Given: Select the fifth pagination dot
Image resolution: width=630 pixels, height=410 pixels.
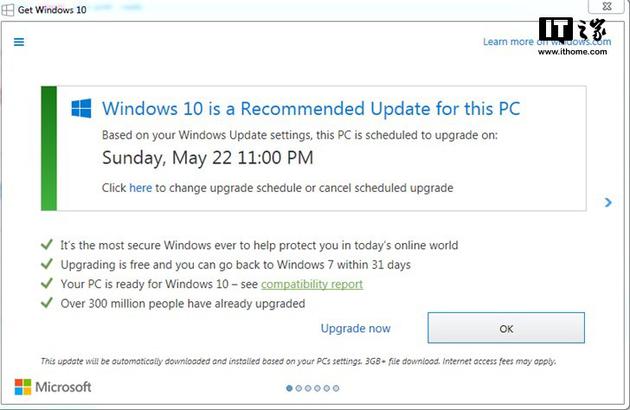Looking at the screenshot, I should click(x=327, y=388).
